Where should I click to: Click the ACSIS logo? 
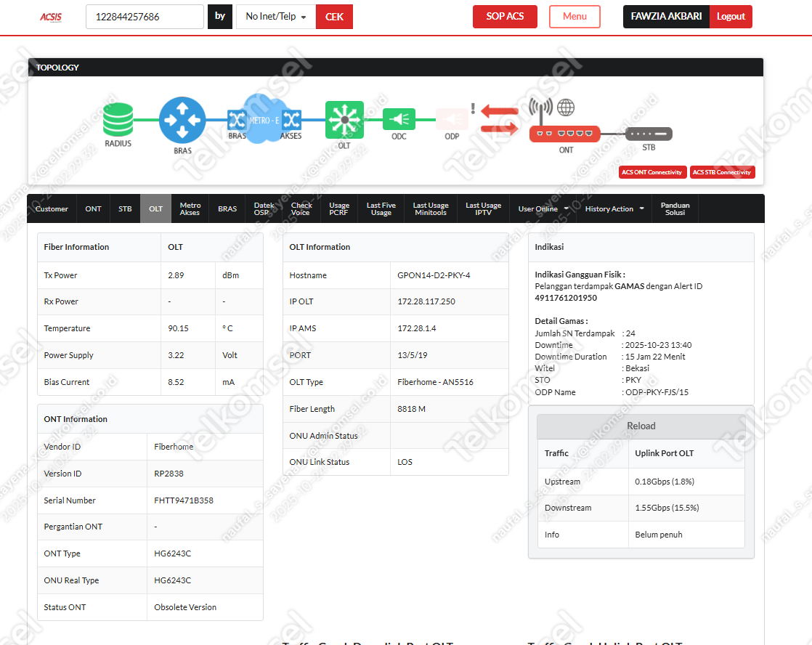click(51, 17)
